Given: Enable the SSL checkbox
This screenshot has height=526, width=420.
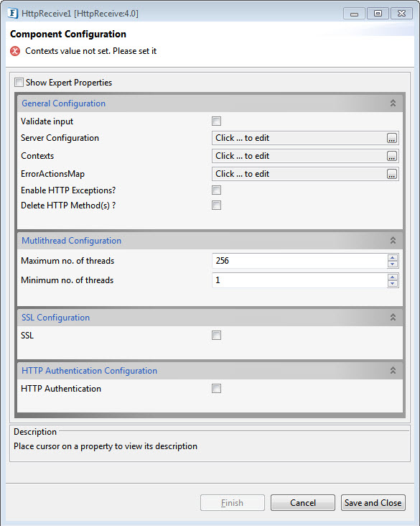Looking at the screenshot, I should click(x=217, y=335).
